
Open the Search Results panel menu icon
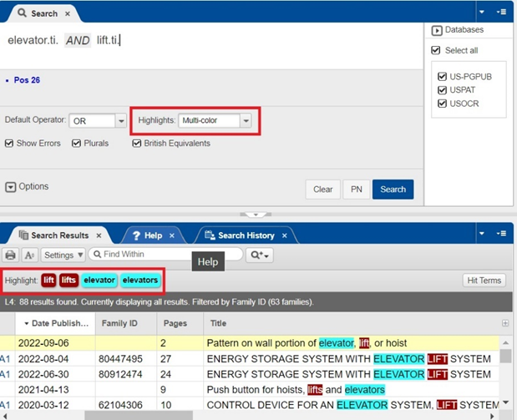click(501, 234)
